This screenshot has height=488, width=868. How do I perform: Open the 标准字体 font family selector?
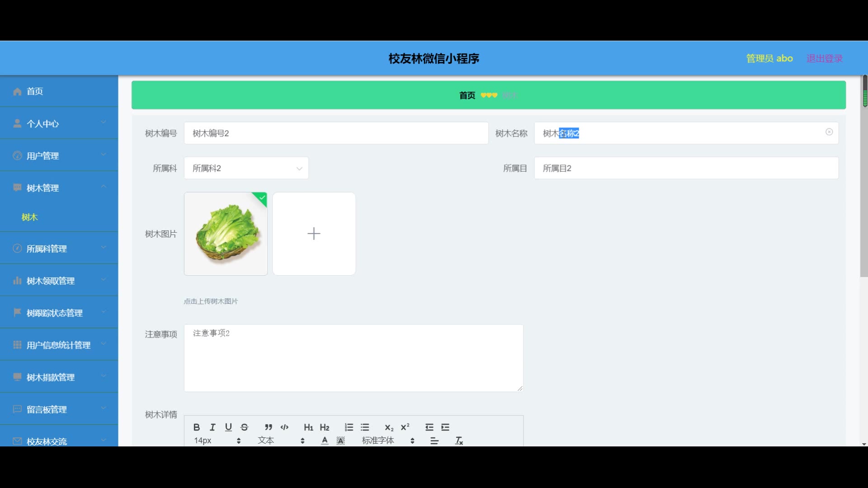[x=388, y=441]
